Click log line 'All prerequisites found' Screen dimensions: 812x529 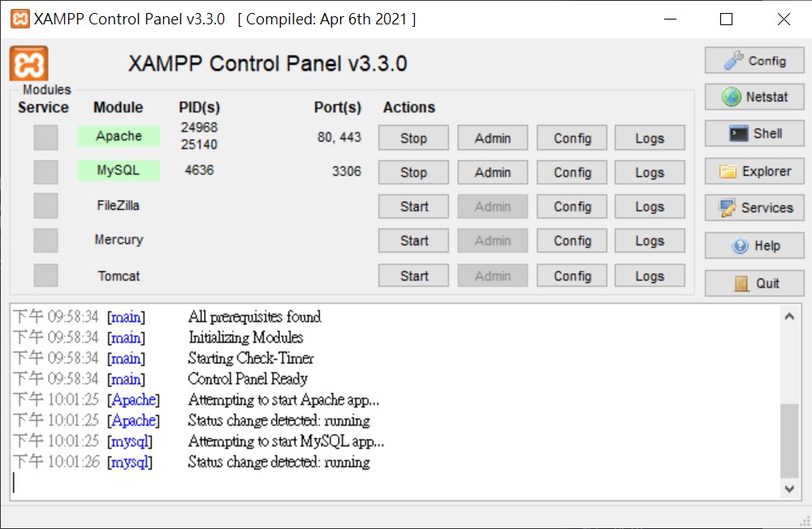tap(254, 317)
